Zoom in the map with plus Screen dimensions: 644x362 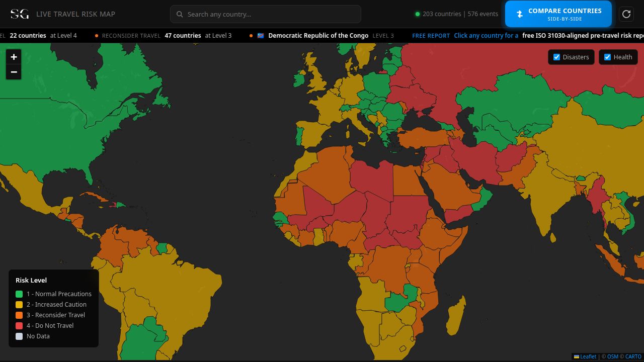(x=14, y=57)
